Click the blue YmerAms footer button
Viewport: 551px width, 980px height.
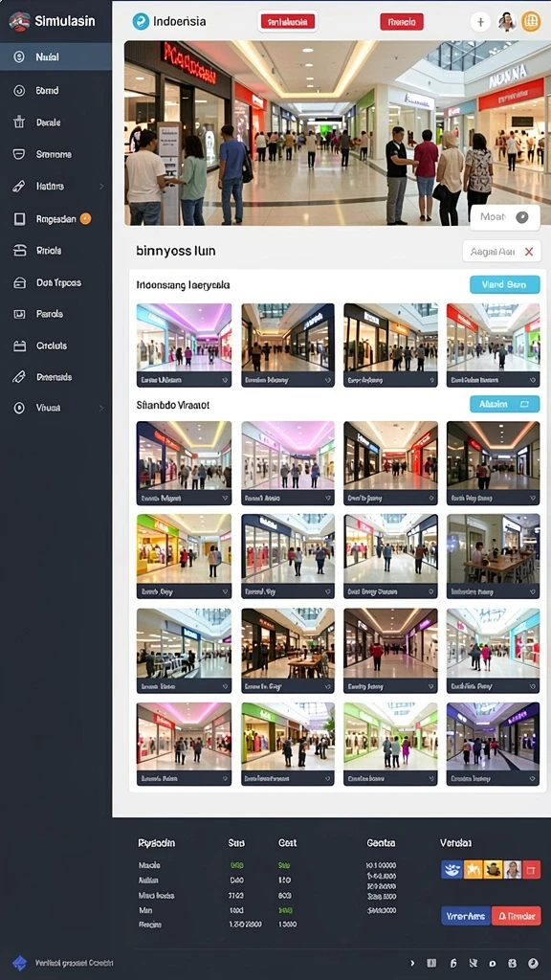[x=466, y=916]
